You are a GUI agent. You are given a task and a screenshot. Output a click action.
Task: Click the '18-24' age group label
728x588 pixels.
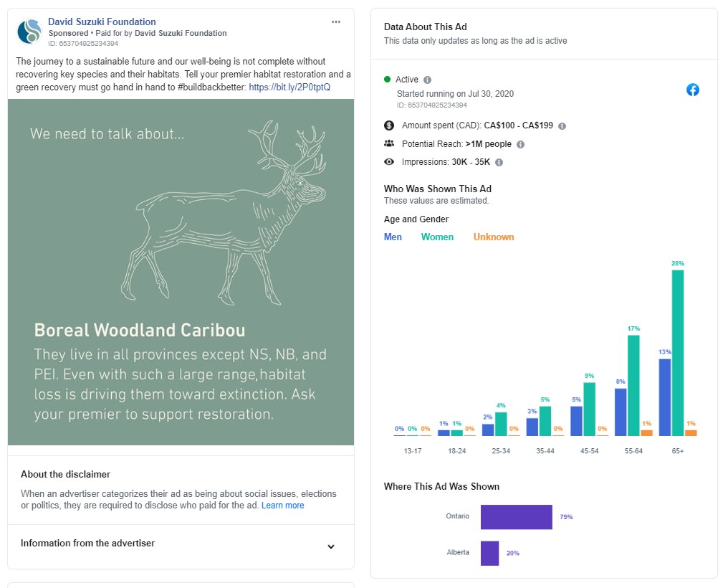(457, 451)
